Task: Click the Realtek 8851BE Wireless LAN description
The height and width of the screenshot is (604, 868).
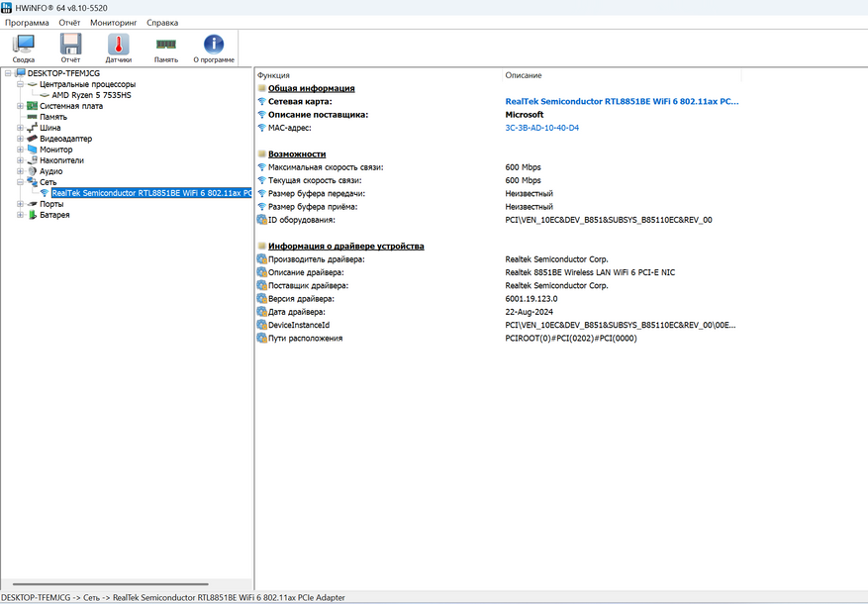Action: 590,272
